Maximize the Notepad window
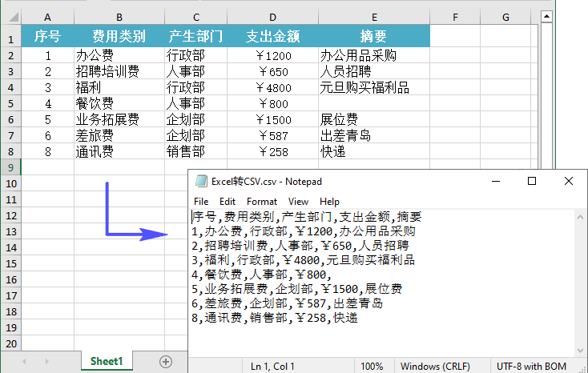This screenshot has height=373, width=588. pos(532,181)
